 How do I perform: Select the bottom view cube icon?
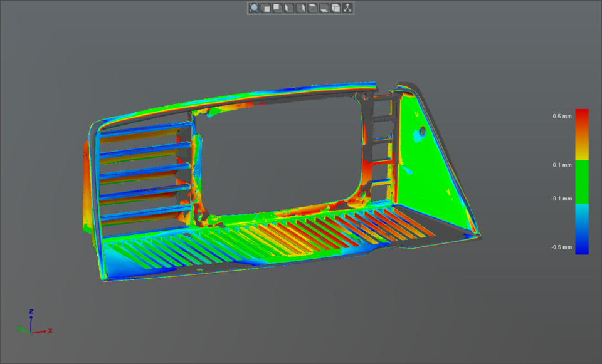pos(323,9)
